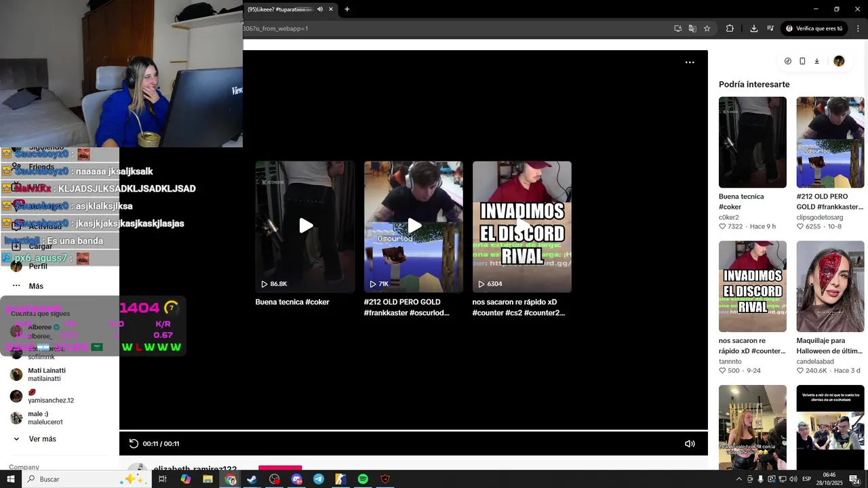868x488 pixels.
Task: Open Task View on the taskbar
Action: (x=163, y=479)
